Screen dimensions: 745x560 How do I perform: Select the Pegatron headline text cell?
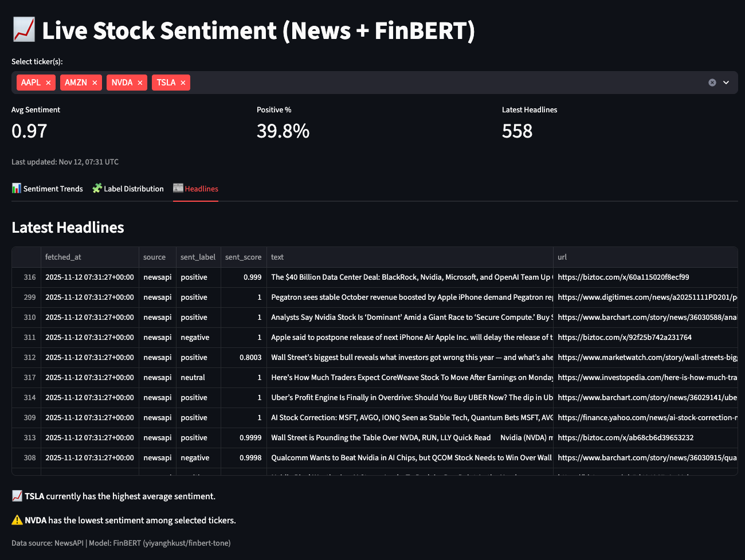coord(410,297)
